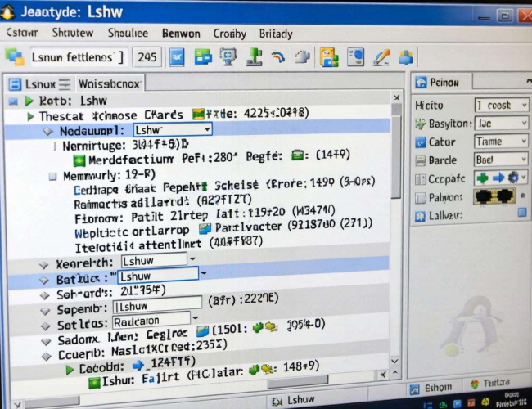This screenshot has height=409, width=532.
Task: Select the Nernirtuge row
Action: [125, 146]
